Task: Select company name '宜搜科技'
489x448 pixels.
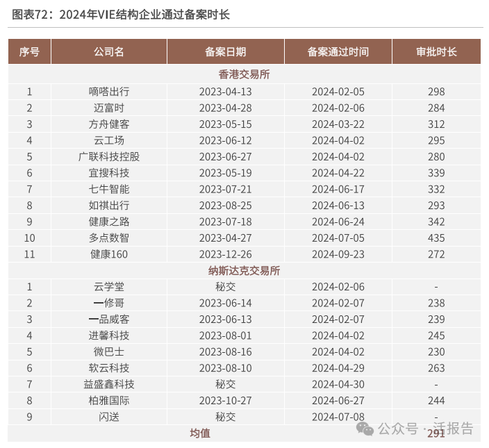Action: click(109, 173)
